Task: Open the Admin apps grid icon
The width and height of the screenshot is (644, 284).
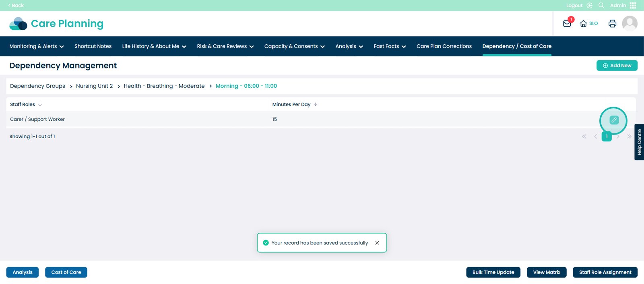Action: pyautogui.click(x=633, y=5)
